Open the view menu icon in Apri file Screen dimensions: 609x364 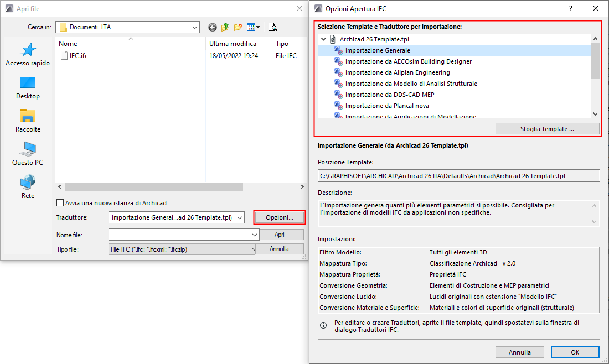[253, 27]
